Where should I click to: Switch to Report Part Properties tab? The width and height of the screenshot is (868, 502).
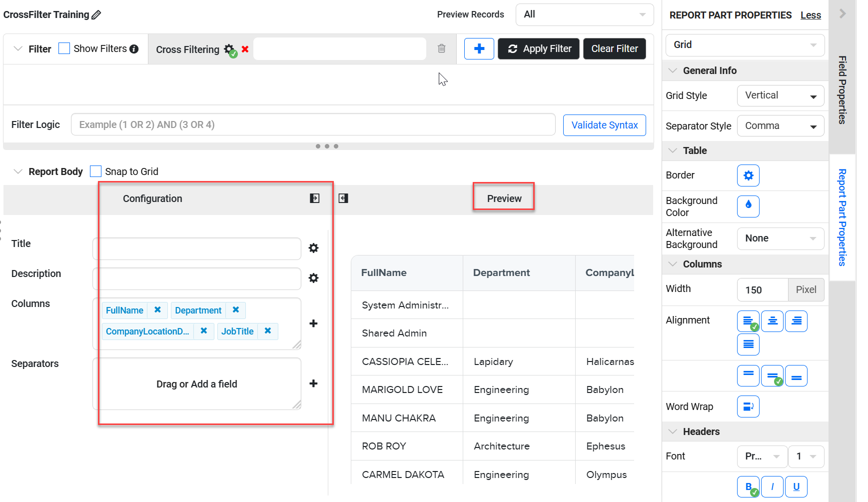pos(842,217)
